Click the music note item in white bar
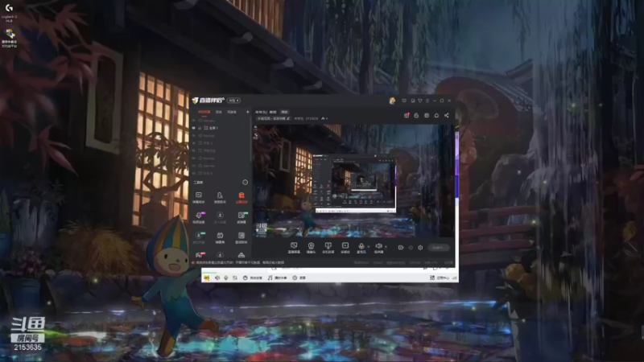The width and height of the screenshot is (644, 362). (277, 278)
